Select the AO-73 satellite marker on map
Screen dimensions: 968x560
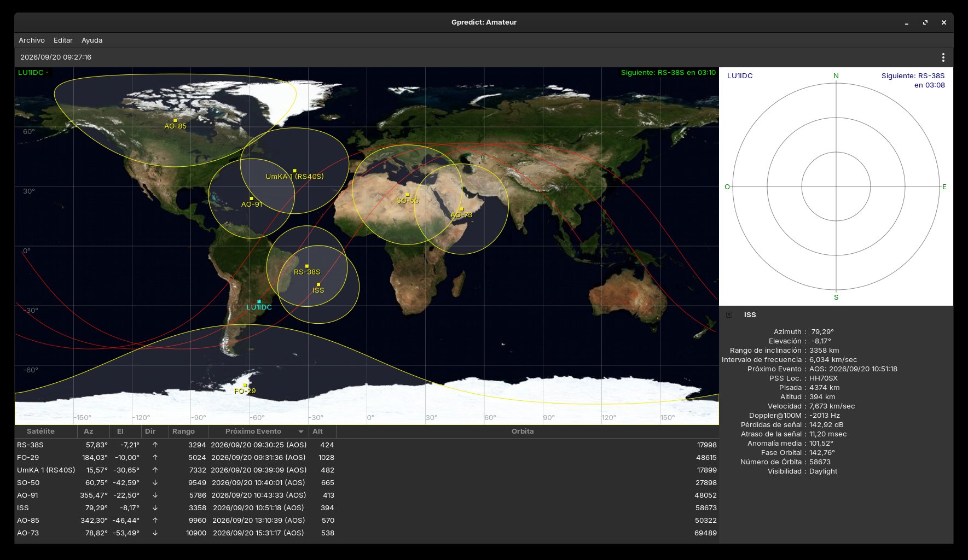(461, 209)
